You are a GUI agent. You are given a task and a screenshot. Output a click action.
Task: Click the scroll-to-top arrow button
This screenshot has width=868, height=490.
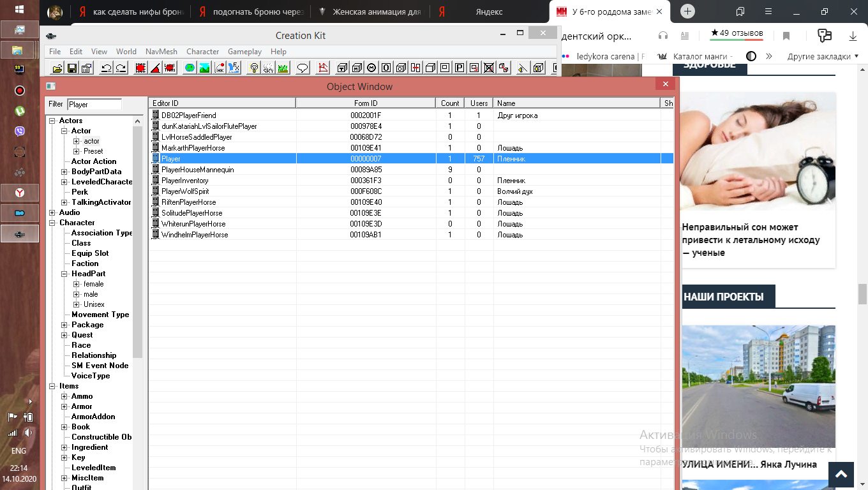[x=841, y=474]
